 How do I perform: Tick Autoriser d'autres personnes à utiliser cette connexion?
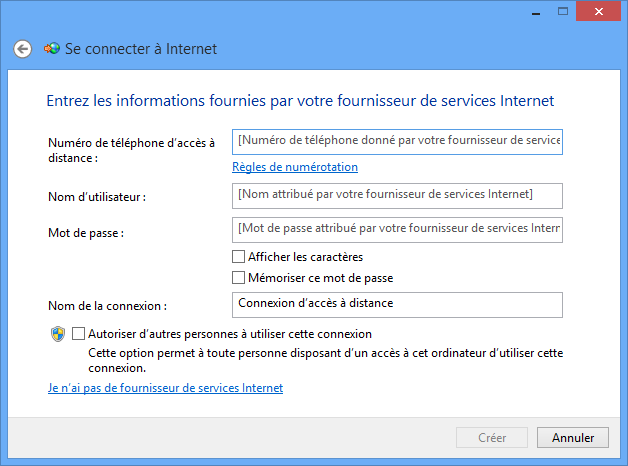tap(78, 333)
